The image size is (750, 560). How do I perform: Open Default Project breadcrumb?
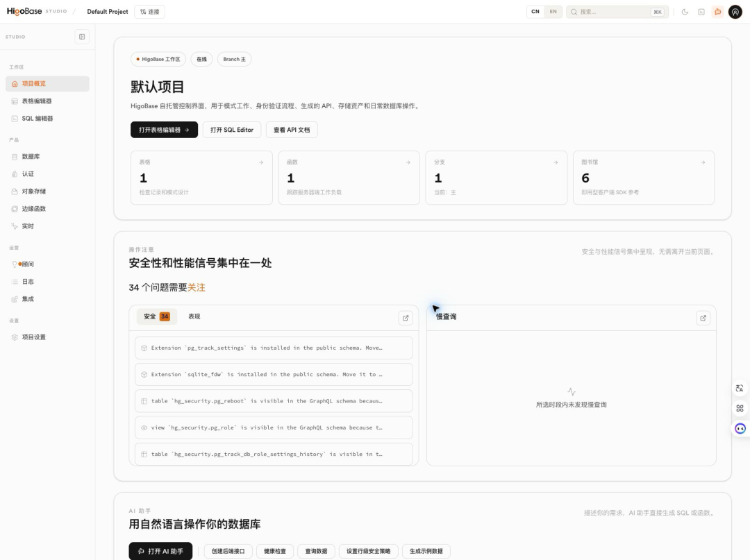tap(108, 12)
